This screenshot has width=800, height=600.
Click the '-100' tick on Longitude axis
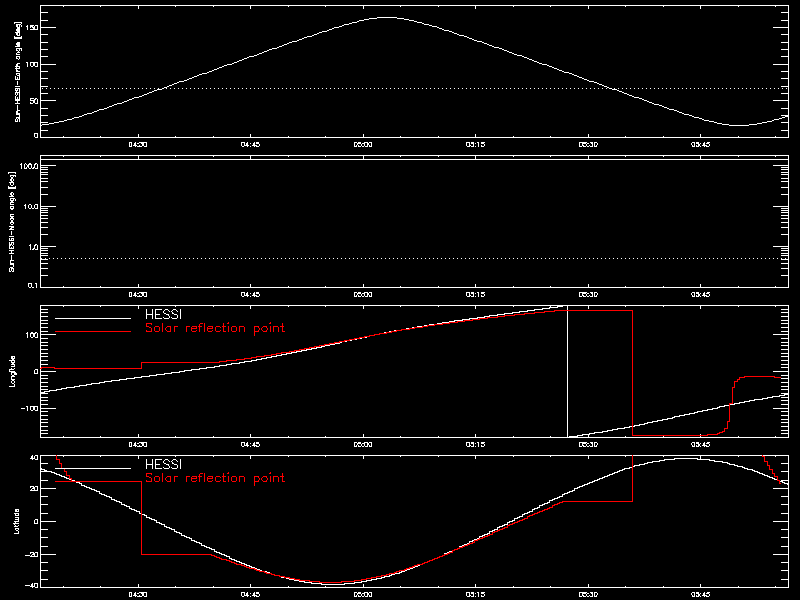tap(30, 409)
